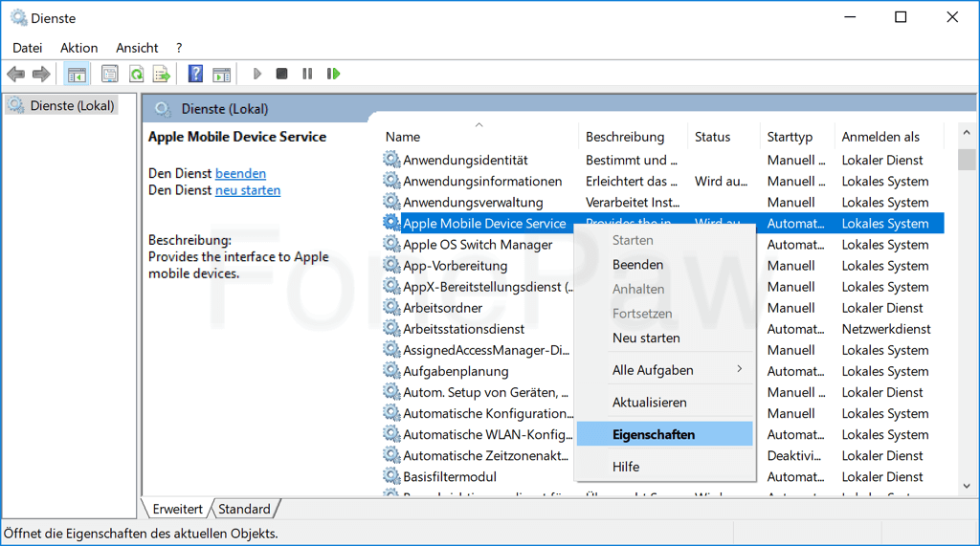The width and height of the screenshot is (980, 546).
Task: Open the Properties toolbar icon
Action: (x=109, y=75)
